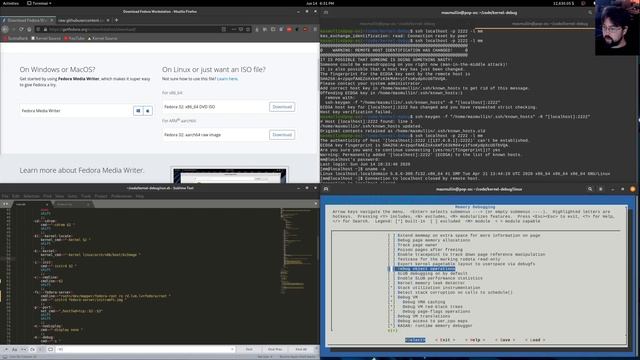This screenshot has height=360, width=640.
Task: Click Activities in the top bar
Action: pos(11,3)
